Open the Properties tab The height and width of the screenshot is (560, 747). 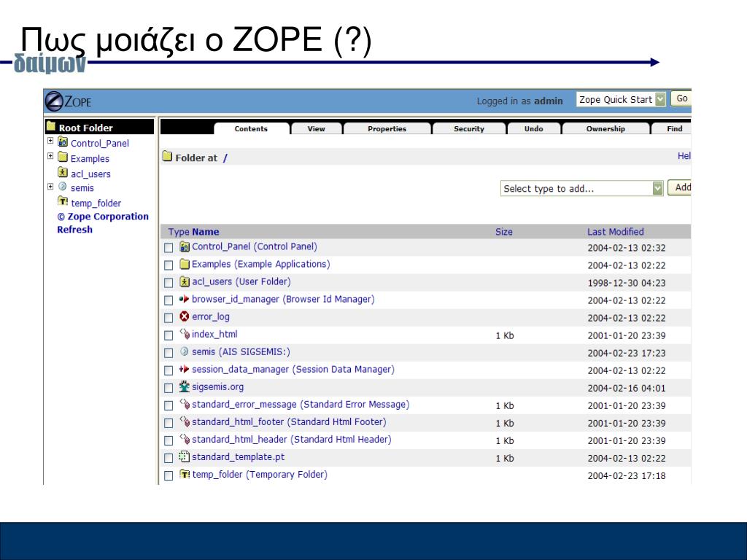pos(387,128)
